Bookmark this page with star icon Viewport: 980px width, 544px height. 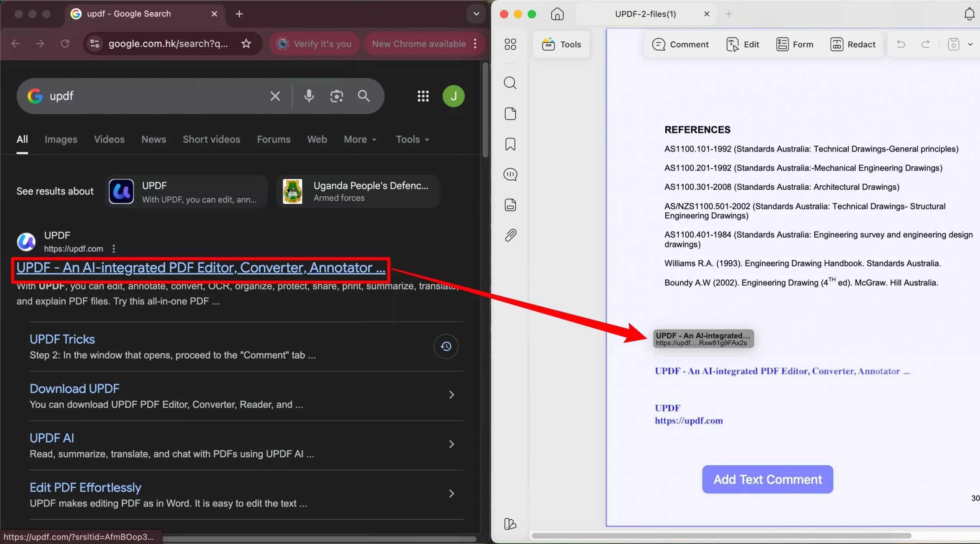[246, 44]
